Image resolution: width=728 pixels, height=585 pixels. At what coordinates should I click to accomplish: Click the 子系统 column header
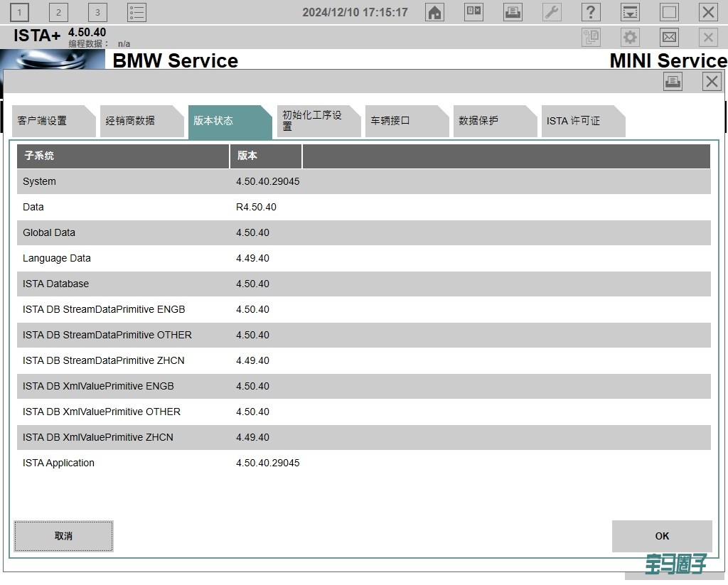click(122, 156)
